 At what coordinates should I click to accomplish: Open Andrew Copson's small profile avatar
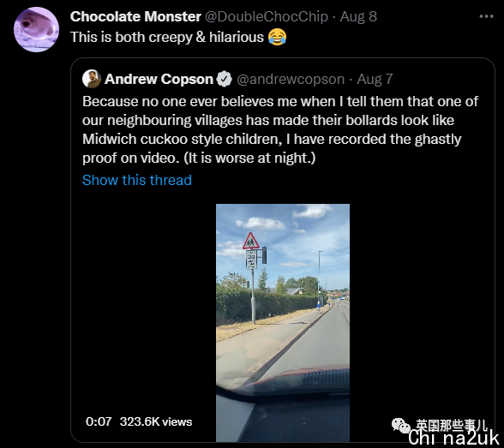(x=92, y=79)
